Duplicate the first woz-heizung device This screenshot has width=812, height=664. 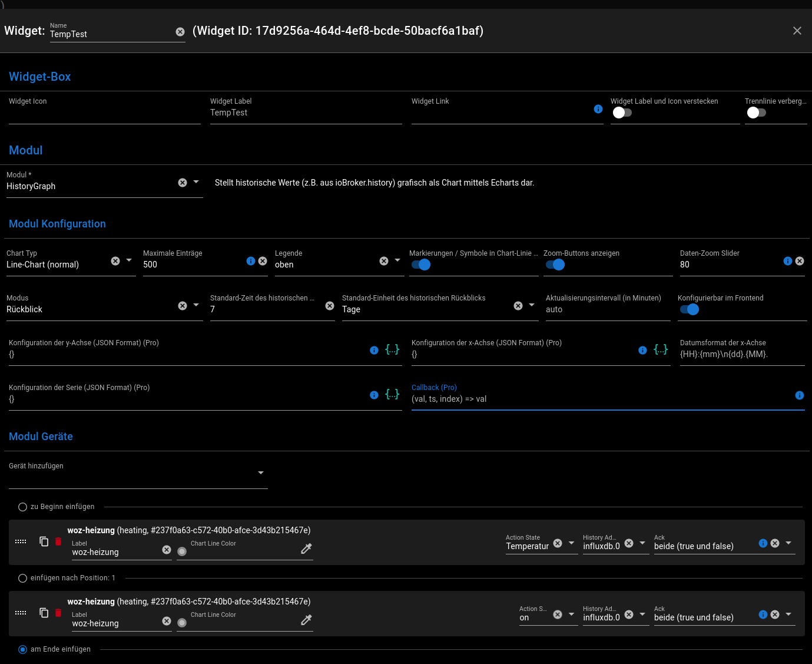click(44, 541)
